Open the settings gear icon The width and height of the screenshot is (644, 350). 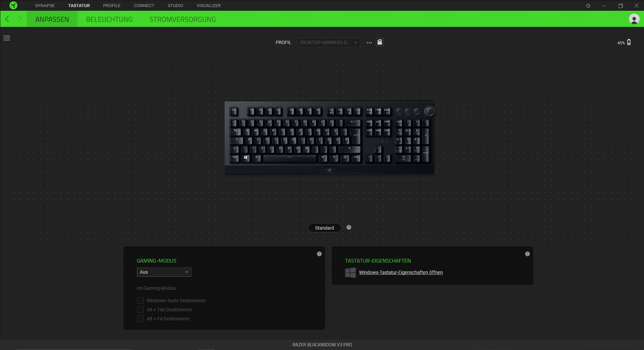click(588, 6)
